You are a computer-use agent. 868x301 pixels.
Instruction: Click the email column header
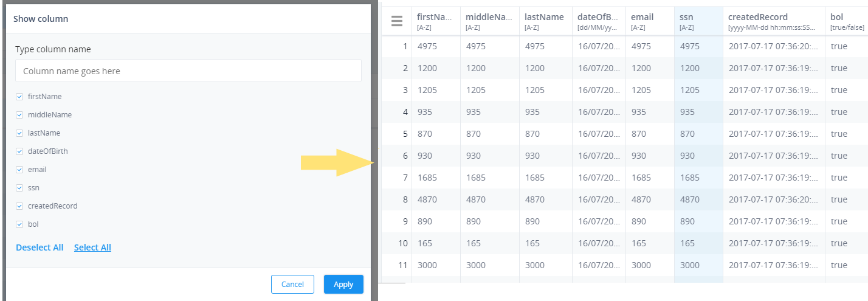click(650, 21)
